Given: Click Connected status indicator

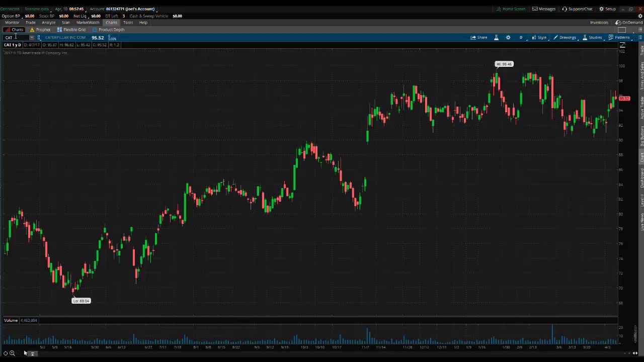Looking at the screenshot, I should pos(10,9).
